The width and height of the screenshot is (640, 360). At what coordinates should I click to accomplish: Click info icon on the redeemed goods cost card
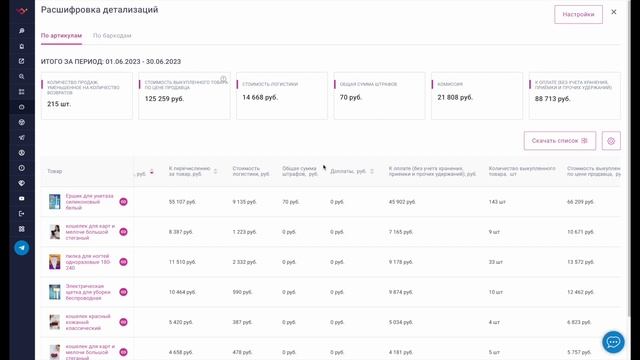(x=223, y=79)
